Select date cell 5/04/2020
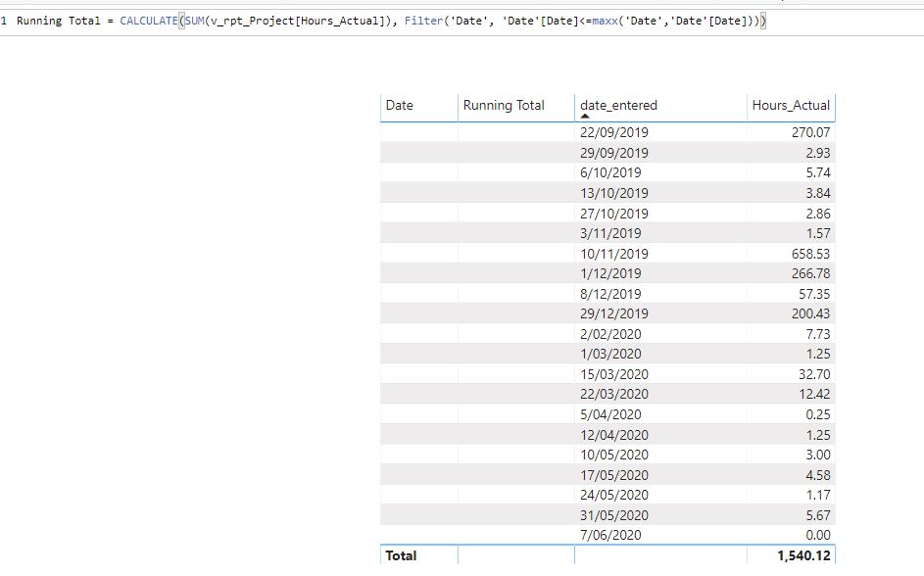 [609, 414]
